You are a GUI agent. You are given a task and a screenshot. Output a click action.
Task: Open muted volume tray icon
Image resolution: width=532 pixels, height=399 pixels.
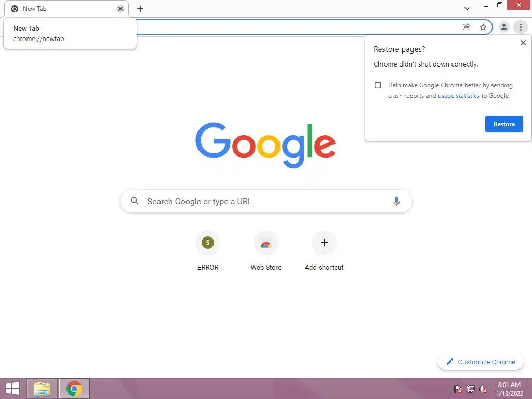coord(483,389)
